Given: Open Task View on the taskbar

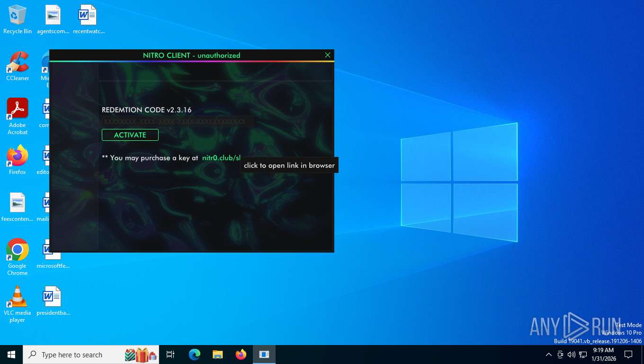Looking at the screenshot, I should [170, 355].
